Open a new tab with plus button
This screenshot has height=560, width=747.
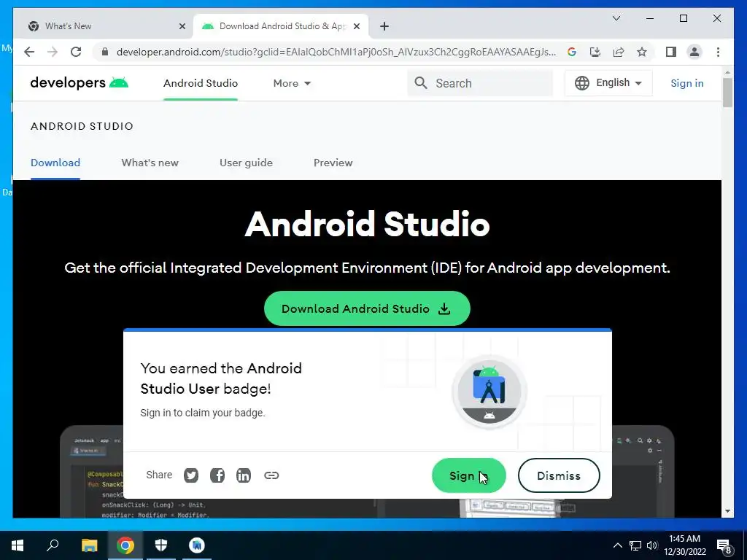[384, 26]
